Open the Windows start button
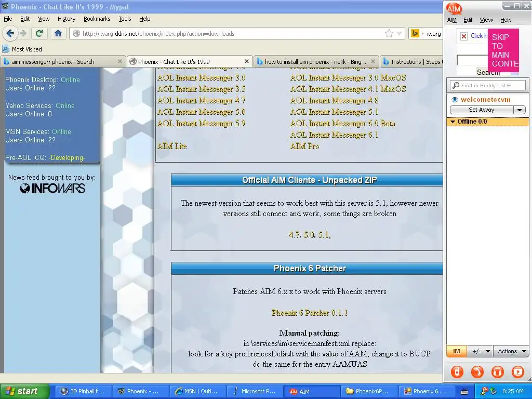This screenshot has height=399, width=532. (x=25, y=391)
